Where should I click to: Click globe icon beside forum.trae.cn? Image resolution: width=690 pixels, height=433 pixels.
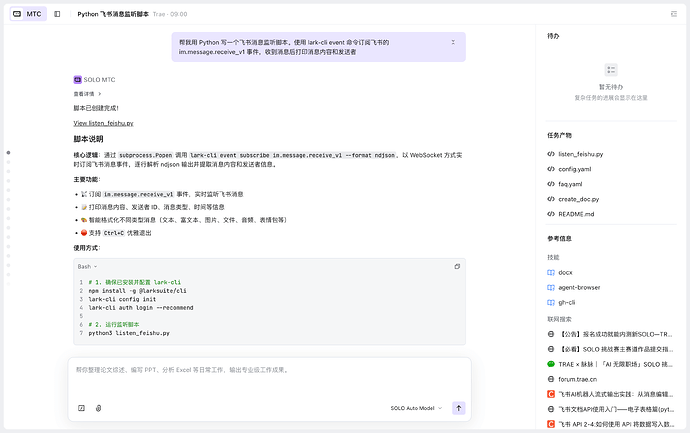point(551,379)
